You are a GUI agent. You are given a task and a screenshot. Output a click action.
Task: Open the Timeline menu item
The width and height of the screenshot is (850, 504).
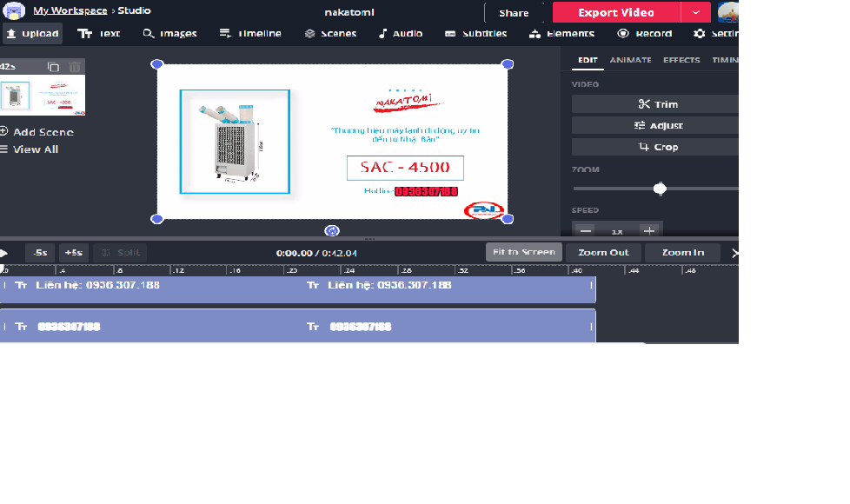tap(250, 34)
